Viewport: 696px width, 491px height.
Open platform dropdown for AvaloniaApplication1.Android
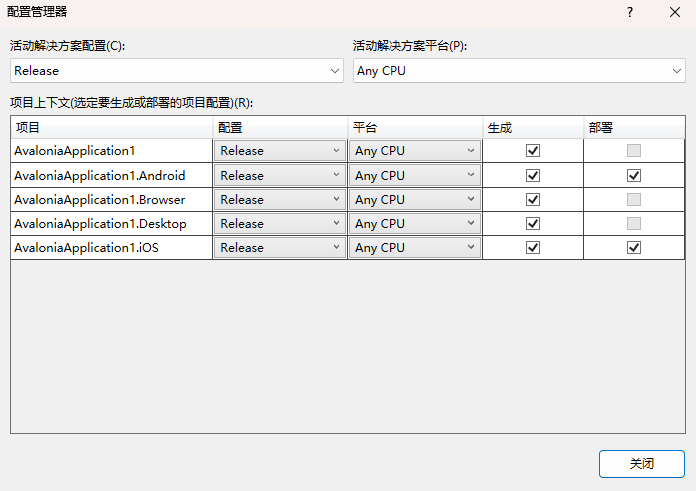tap(415, 175)
